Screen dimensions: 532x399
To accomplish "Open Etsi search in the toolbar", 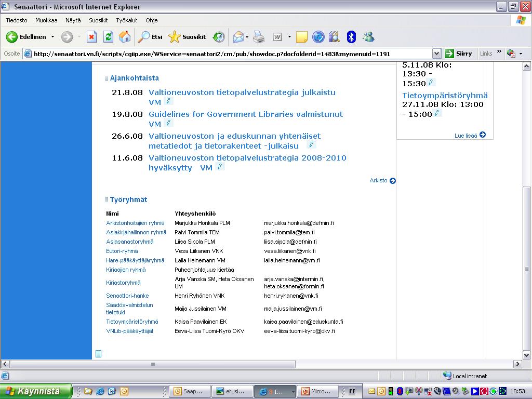I will pyautogui.click(x=150, y=37).
